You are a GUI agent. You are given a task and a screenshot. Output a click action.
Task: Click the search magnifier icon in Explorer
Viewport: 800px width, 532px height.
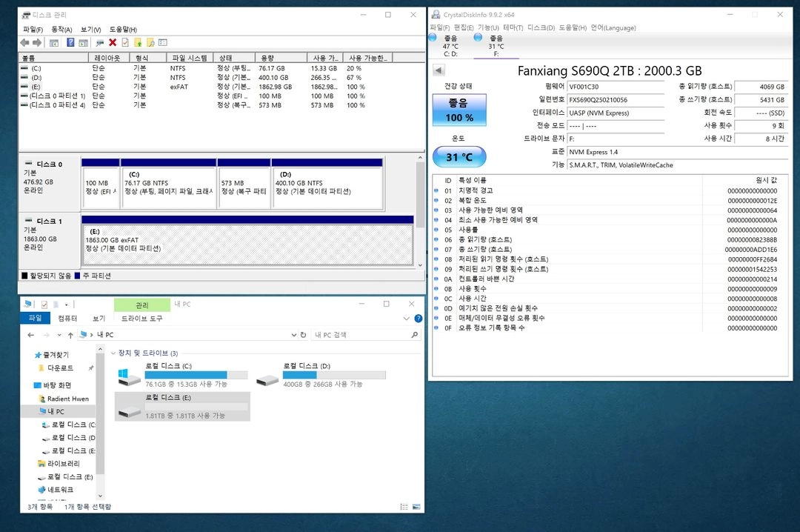pos(414,335)
